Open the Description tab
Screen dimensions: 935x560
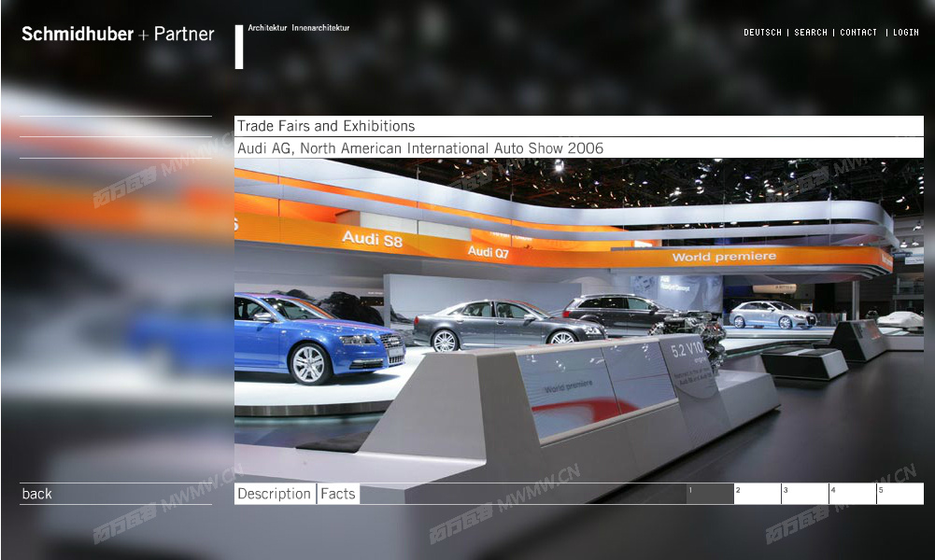[275, 494]
